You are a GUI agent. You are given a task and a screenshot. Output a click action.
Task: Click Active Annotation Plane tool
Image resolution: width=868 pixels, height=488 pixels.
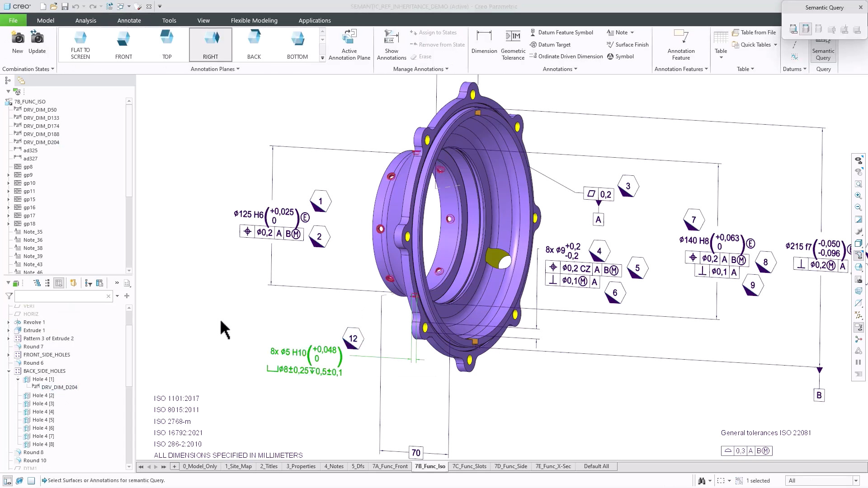pos(349,45)
